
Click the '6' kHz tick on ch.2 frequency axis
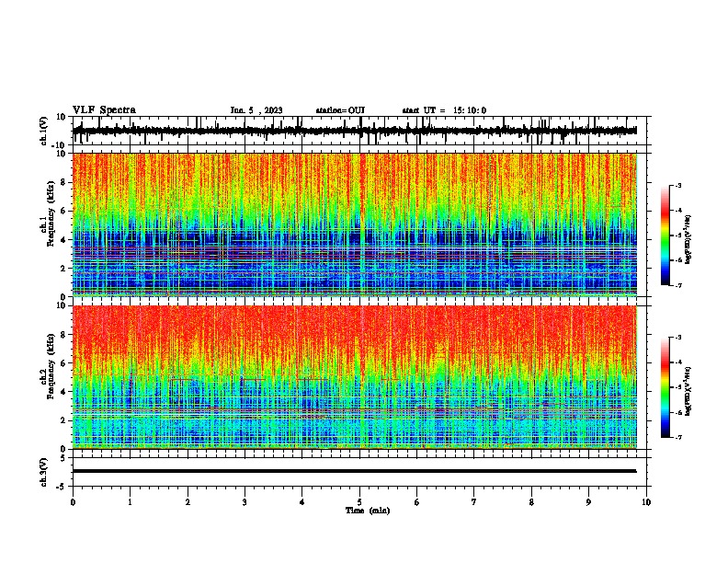(63, 363)
